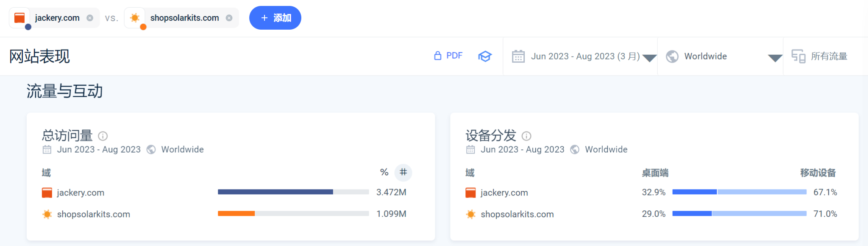The width and height of the screenshot is (868, 246).
Task: Click the 添加 button to add a site
Action: point(275,18)
